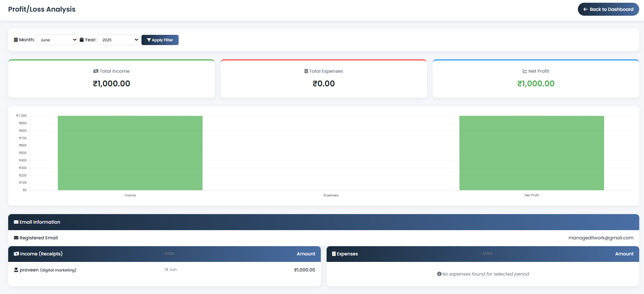Click the money icon in Income (Receipts) header
This screenshot has width=644, height=294.
tap(16, 254)
